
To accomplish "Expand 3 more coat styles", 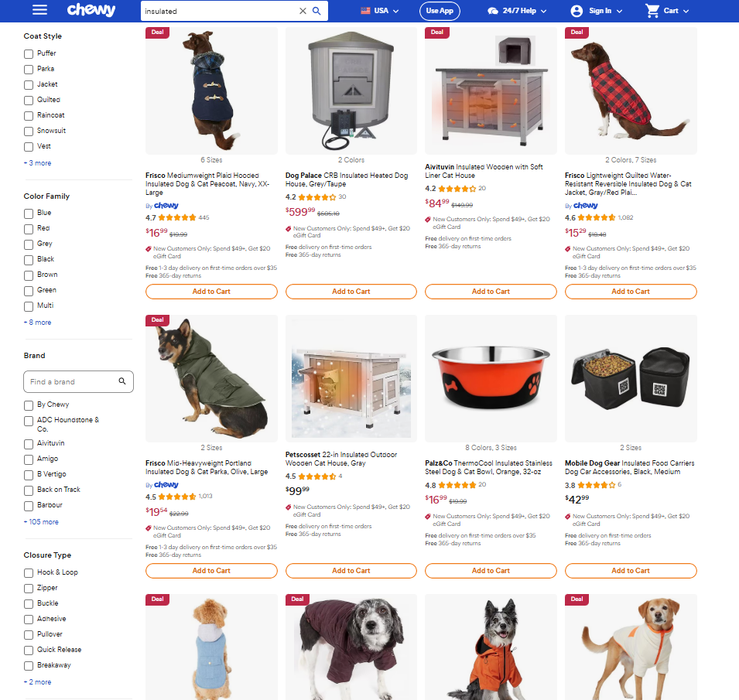I will click(38, 163).
